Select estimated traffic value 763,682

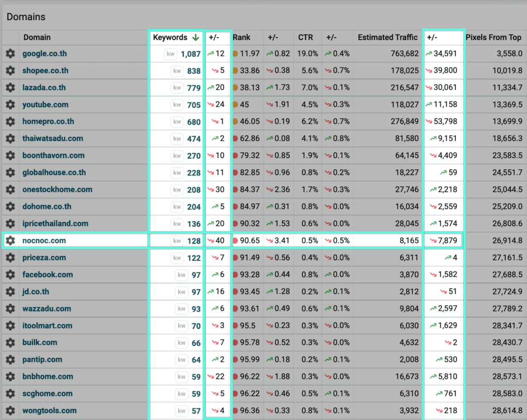405,54
